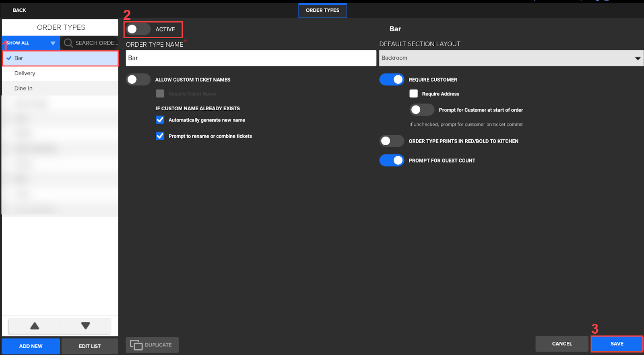
Task: Click the Cancel button
Action: 561,344
